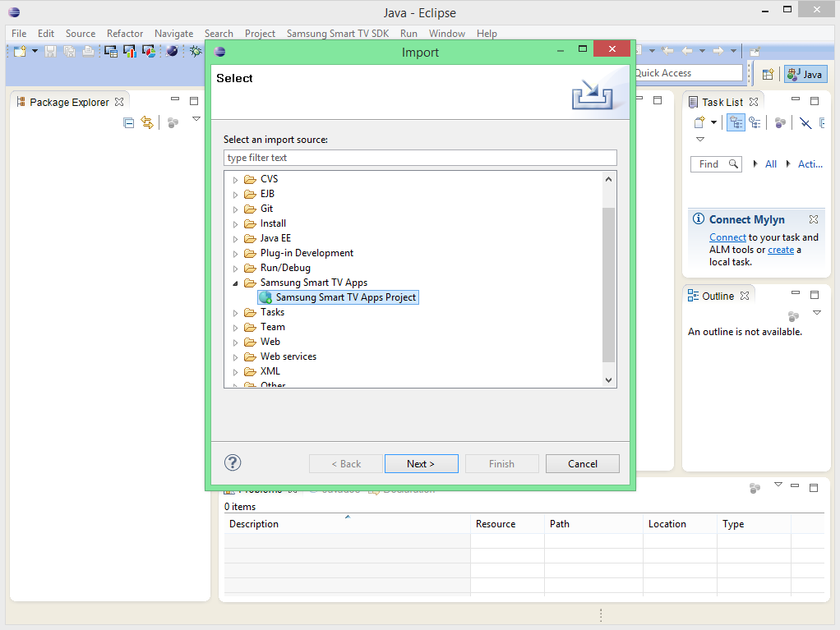Viewport: 840px width, 630px height.
Task: Toggle Scheduled presentation in Task List
Action: pos(755,122)
